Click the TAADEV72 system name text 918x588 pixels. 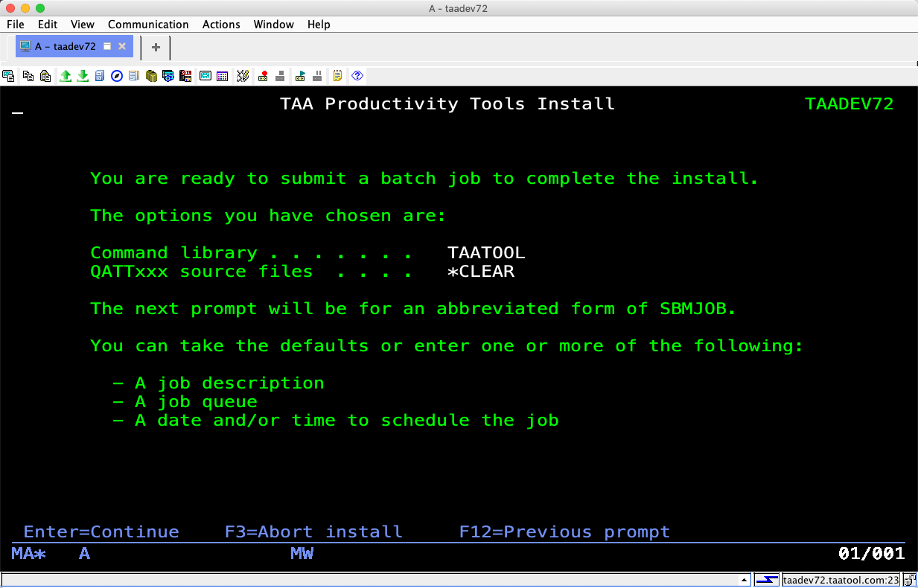coord(850,104)
